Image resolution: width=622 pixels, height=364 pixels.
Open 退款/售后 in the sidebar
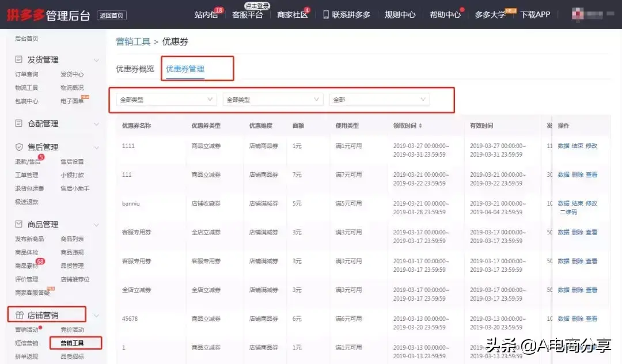pos(28,162)
